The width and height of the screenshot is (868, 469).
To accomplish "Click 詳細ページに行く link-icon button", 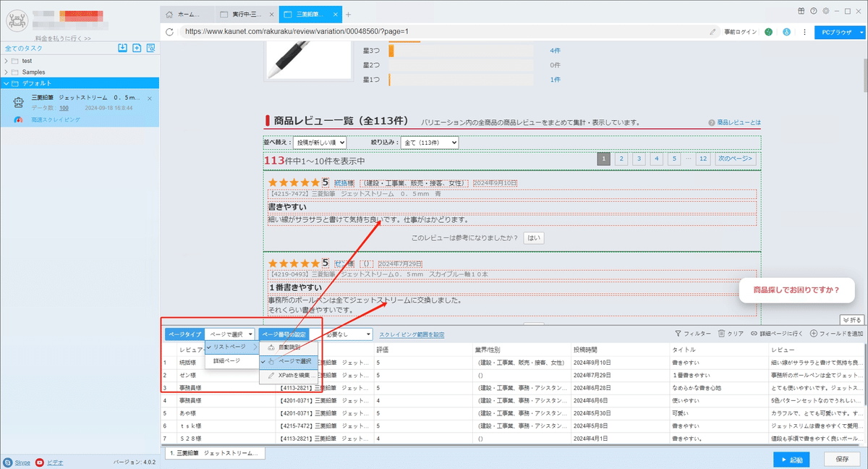I will coord(778,334).
